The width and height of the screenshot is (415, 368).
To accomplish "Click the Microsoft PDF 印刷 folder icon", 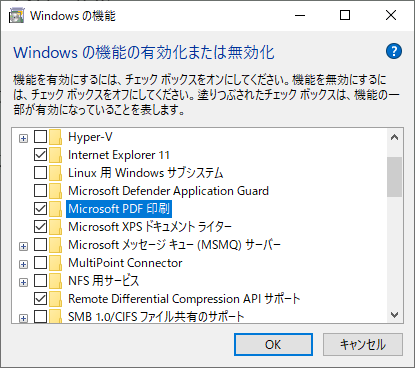I will click(x=55, y=209).
